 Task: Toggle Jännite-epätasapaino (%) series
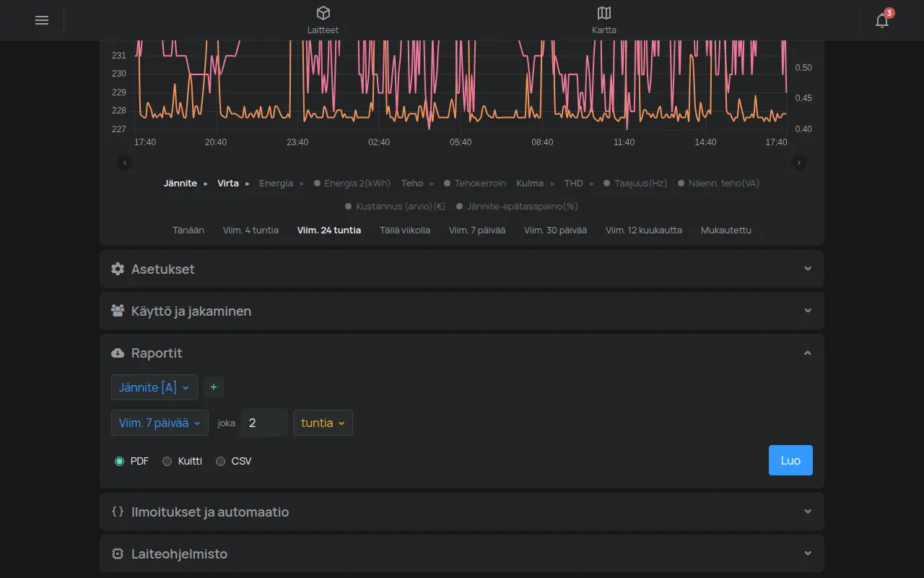(517, 207)
